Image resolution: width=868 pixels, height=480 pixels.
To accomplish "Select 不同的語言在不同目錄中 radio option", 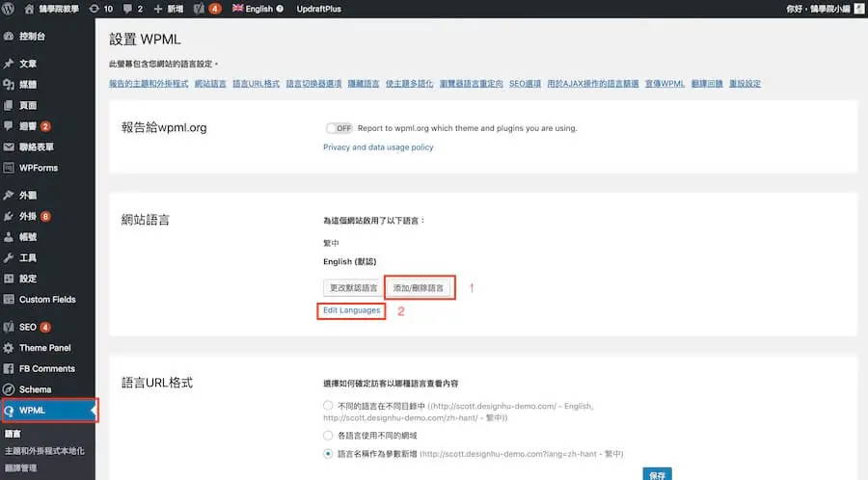I will [328, 406].
